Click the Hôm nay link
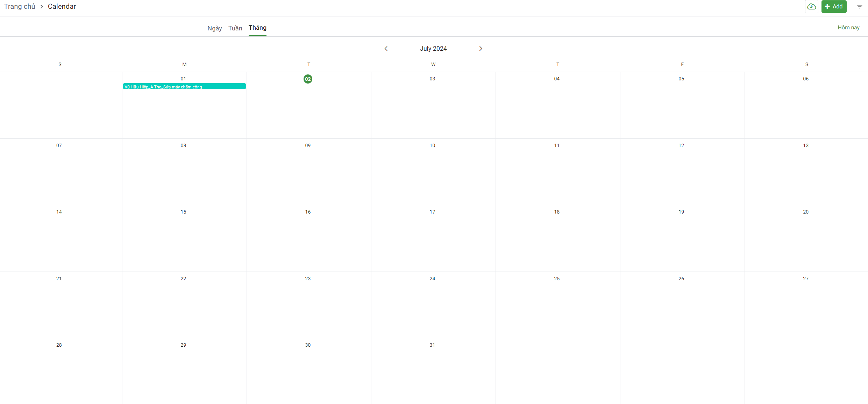This screenshot has height=404, width=868. [x=848, y=28]
